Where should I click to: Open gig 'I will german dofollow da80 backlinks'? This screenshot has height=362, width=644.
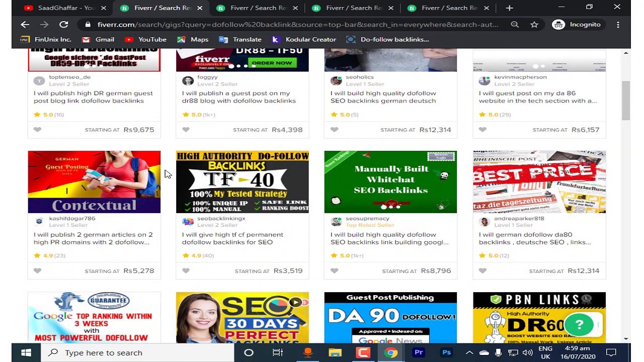(x=535, y=238)
